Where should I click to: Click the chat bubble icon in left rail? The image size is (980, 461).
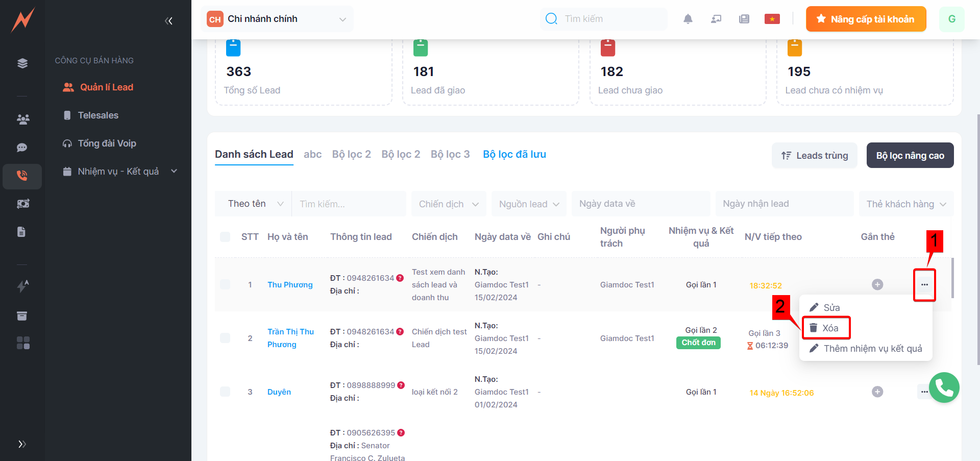(22, 148)
